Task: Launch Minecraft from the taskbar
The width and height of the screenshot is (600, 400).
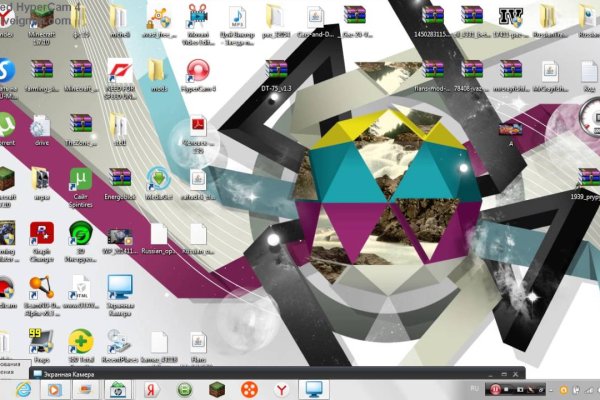Action: point(215,388)
